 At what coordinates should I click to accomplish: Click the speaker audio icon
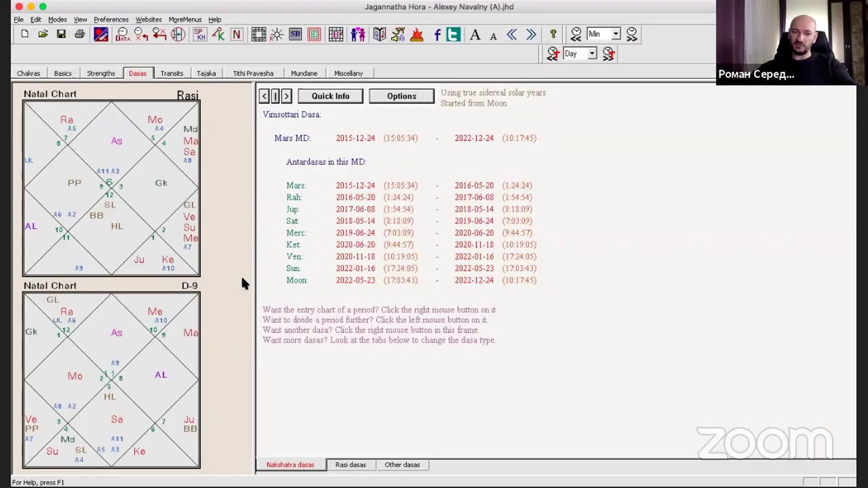(398, 34)
